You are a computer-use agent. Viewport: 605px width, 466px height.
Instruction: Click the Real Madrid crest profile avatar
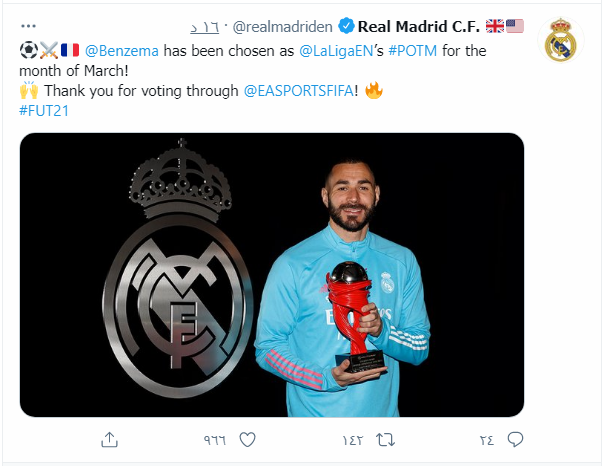pyautogui.click(x=563, y=41)
